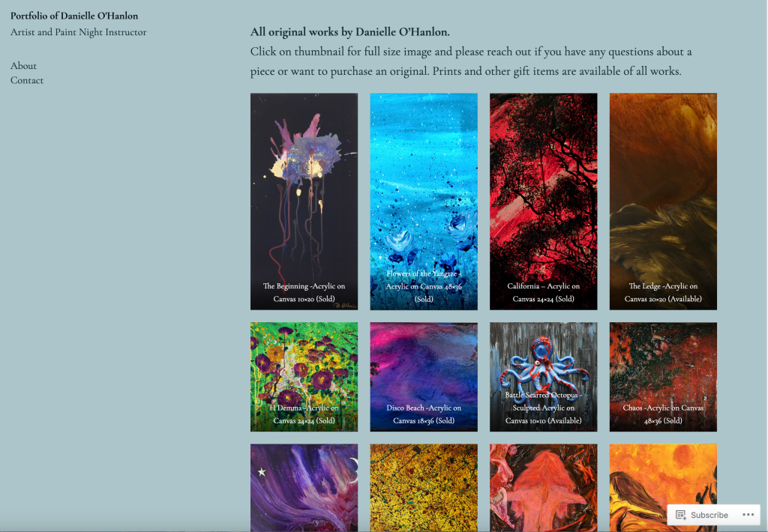
Task: Select The Ledge painting thumbnail
Action: 663,202
